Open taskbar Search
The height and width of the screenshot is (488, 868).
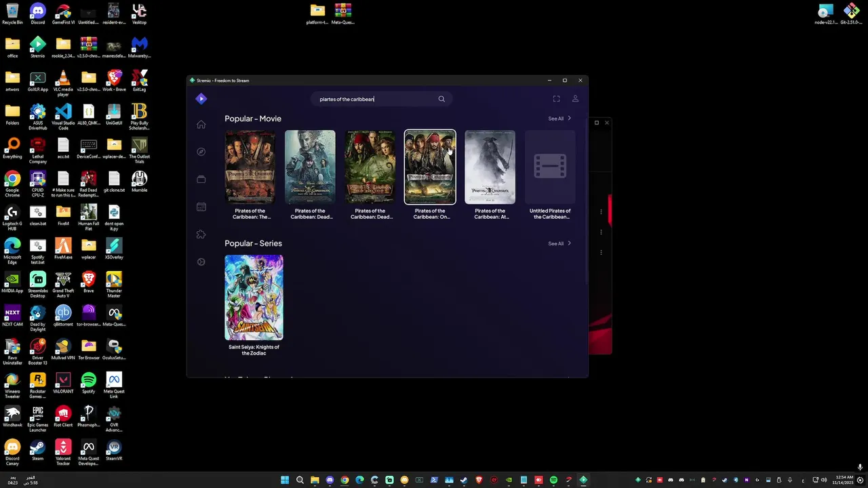click(300, 480)
